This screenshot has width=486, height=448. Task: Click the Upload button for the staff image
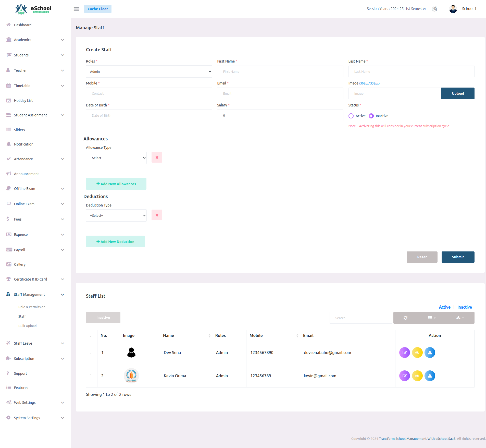tap(458, 93)
